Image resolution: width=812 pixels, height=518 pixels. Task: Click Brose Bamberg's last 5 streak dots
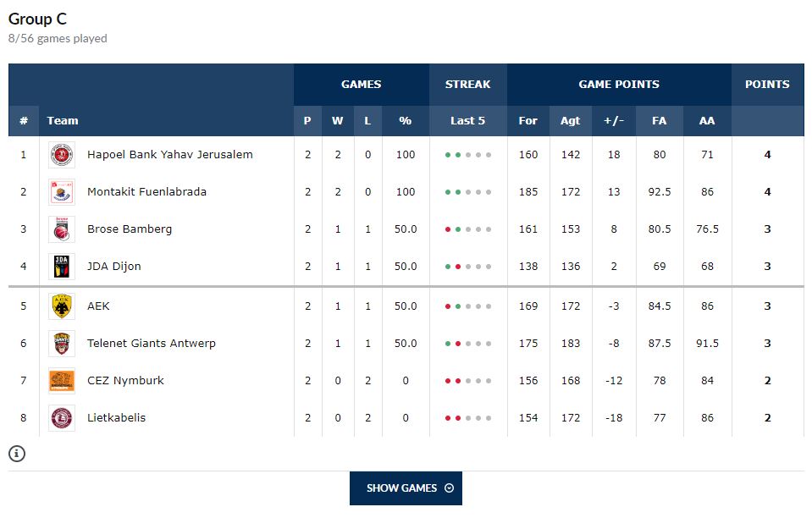467,229
